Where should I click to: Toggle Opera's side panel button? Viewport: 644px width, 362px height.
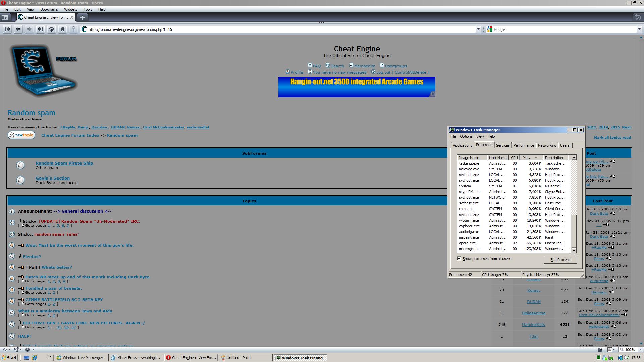5,17
